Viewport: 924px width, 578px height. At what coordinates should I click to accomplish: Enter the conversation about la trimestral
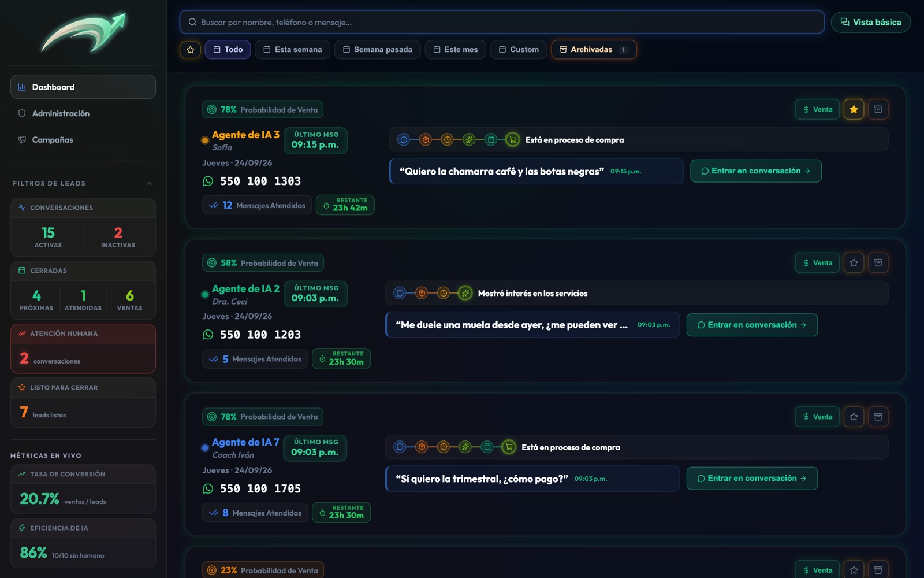[x=752, y=479]
